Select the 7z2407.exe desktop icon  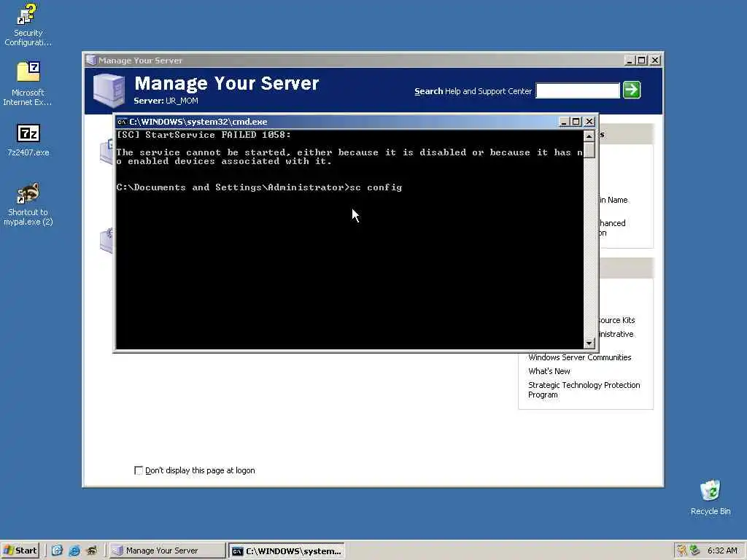pos(28,140)
